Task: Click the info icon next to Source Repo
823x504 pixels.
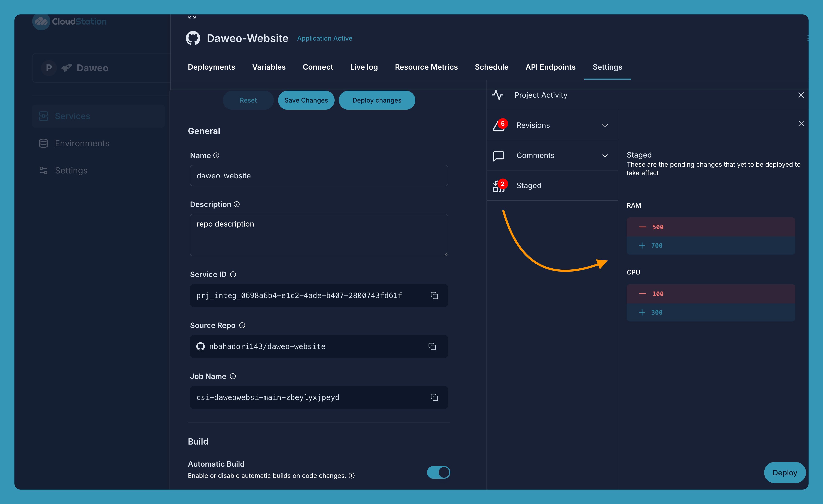Action: (242, 325)
